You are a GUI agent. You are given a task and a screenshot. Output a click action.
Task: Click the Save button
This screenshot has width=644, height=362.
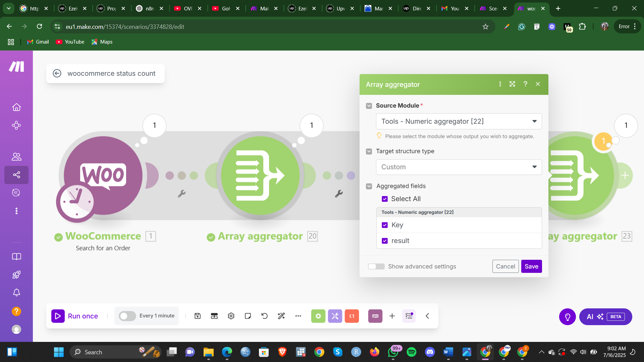[x=531, y=266]
